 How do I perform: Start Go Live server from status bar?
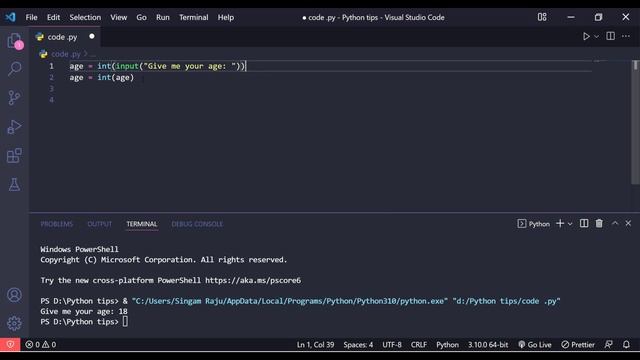tap(534, 344)
